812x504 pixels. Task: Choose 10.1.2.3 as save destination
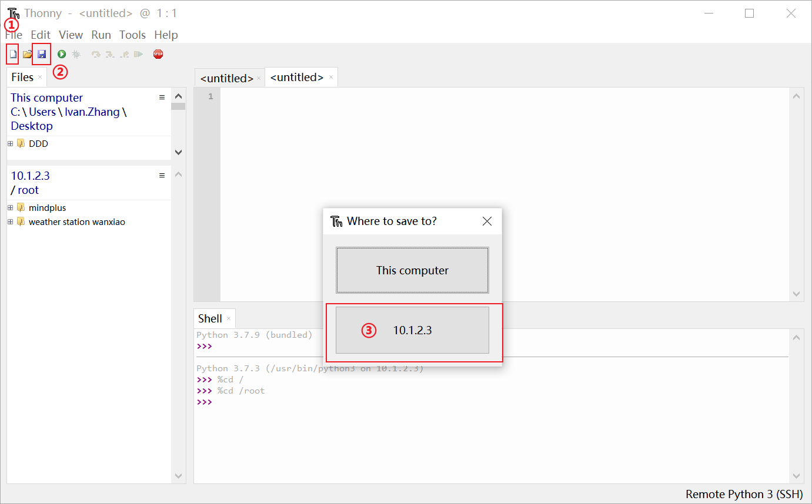tap(412, 330)
